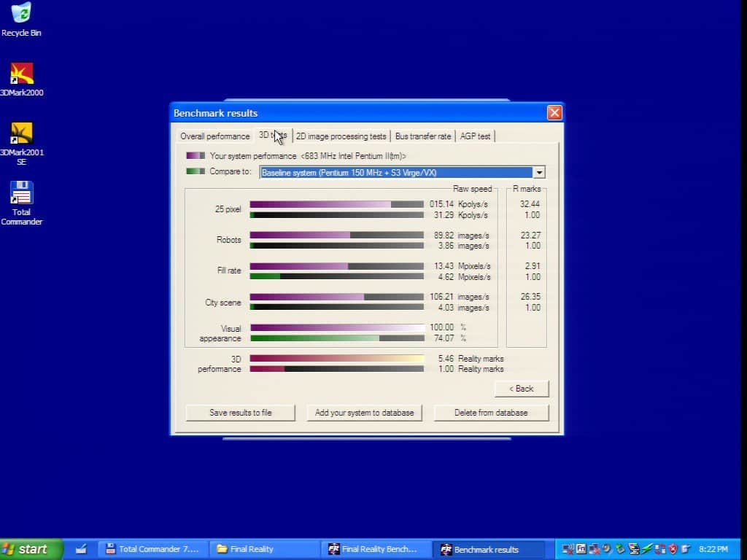The width and height of the screenshot is (747, 560).
Task: Open the Total Commander desktop shortcut
Action: (21, 203)
